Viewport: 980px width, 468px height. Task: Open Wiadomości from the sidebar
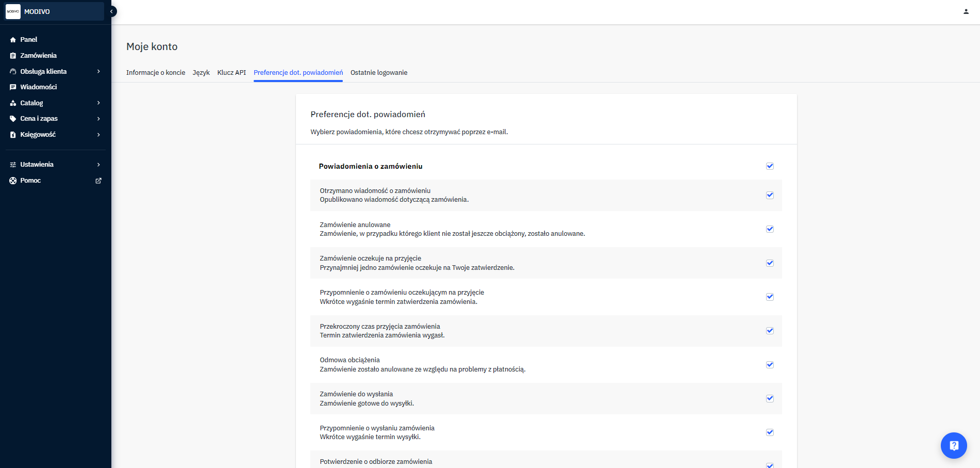coord(13,87)
